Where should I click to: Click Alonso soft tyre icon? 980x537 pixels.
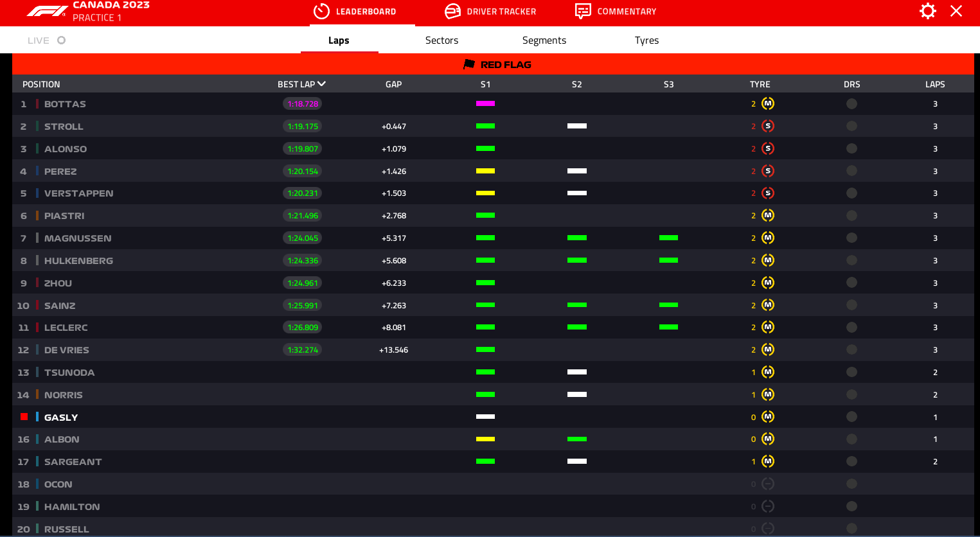pyautogui.click(x=768, y=148)
